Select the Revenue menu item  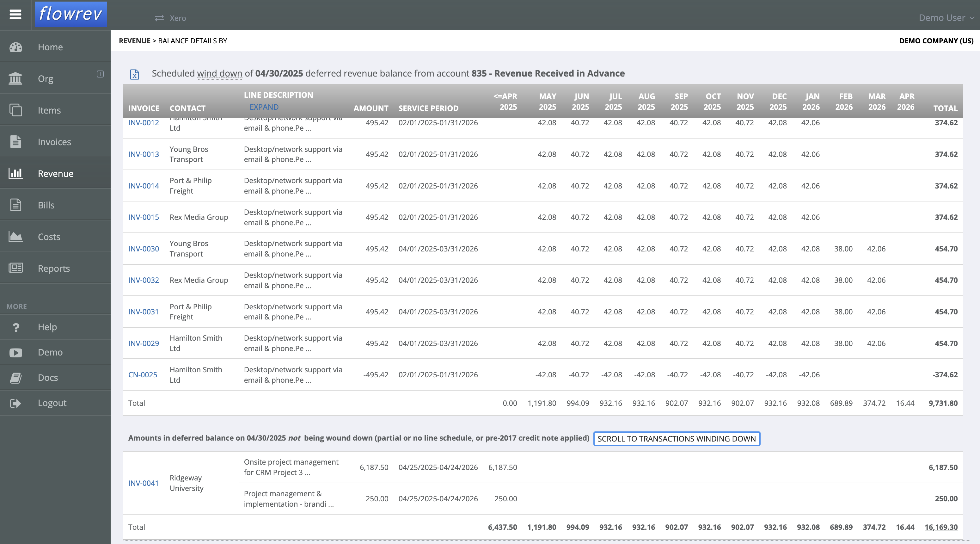pyautogui.click(x=55, y=173)
